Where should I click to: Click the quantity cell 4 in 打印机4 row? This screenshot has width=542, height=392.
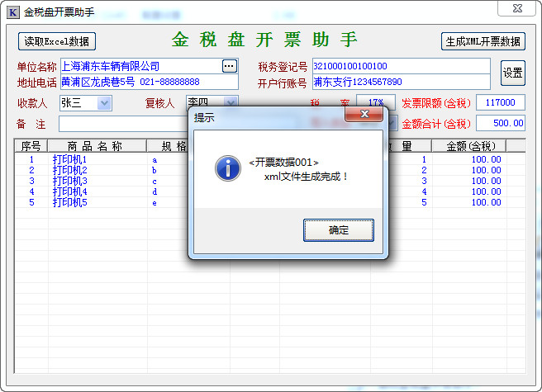coord(424,191)
